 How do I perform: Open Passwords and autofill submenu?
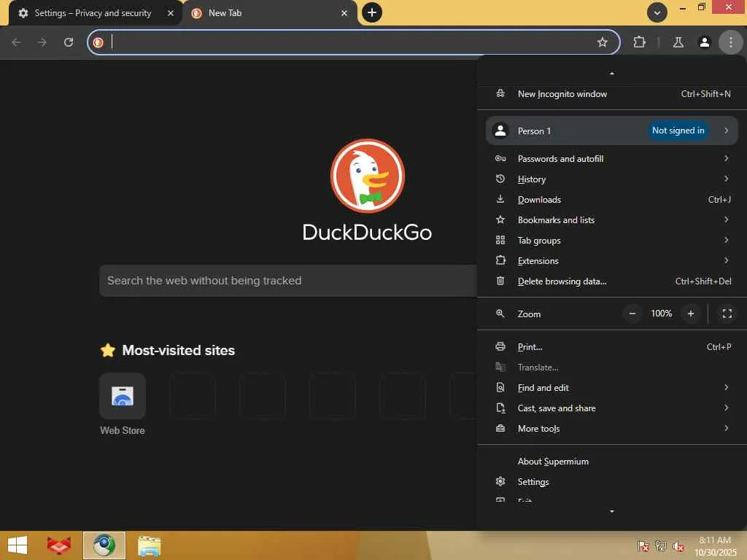click(612, 158)
